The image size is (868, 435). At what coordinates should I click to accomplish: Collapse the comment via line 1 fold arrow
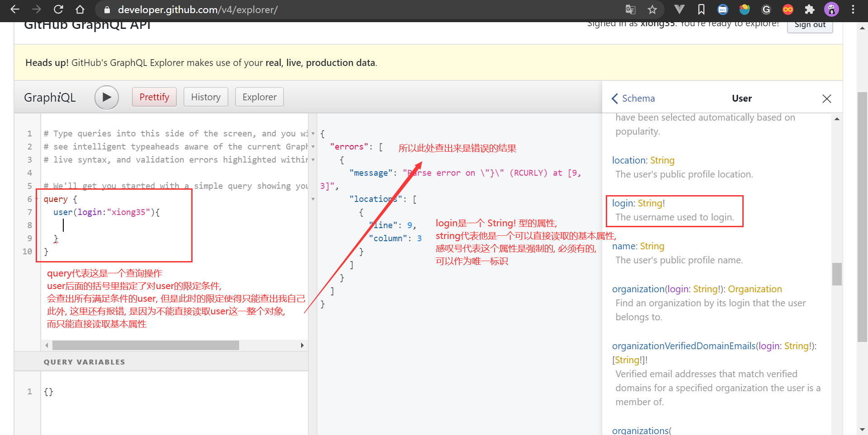click(313, 133)
